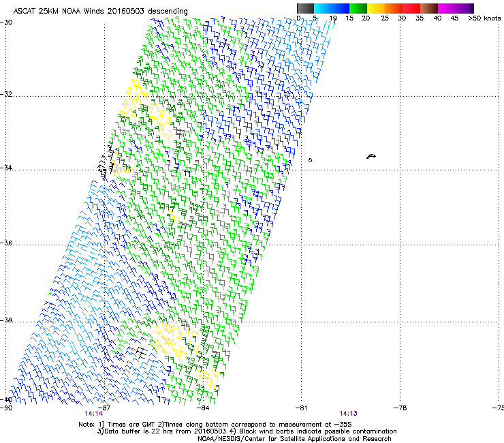Click the '25' legend scale label
Viewport: 504px width, 443px height.
[x=385, y=18]
